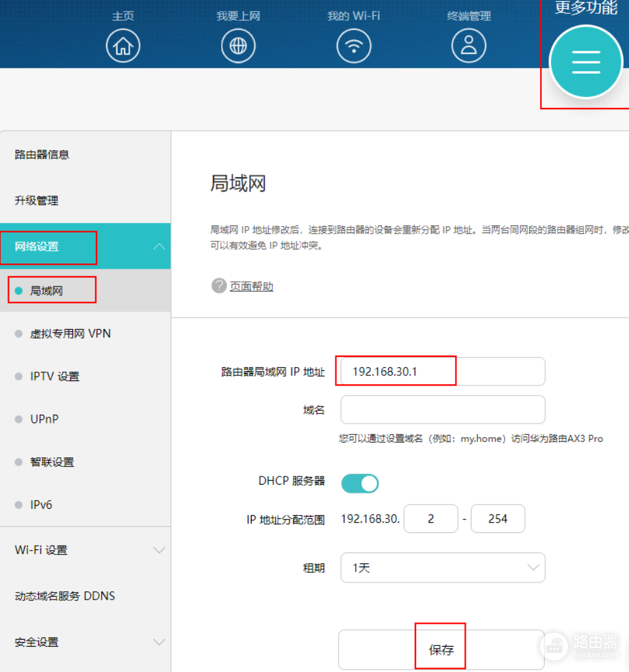
Task: Open the 主页 home icon
Action: point(123,46)
